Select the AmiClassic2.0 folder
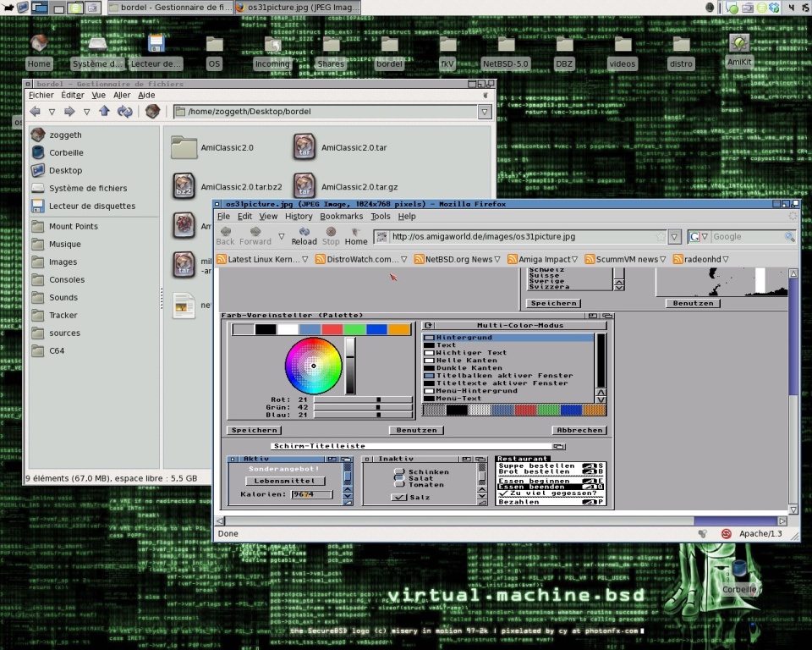This screenshot has height=650, width=812. (x=212, y=147)
